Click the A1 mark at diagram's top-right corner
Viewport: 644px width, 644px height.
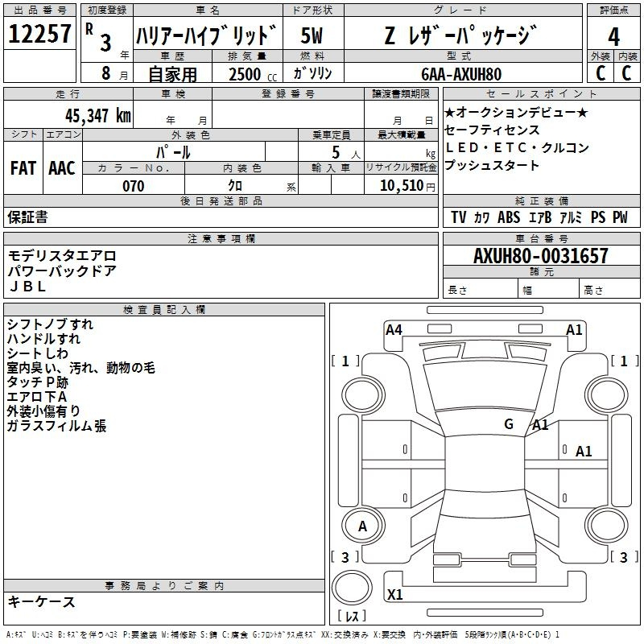[x=574, y=329]
